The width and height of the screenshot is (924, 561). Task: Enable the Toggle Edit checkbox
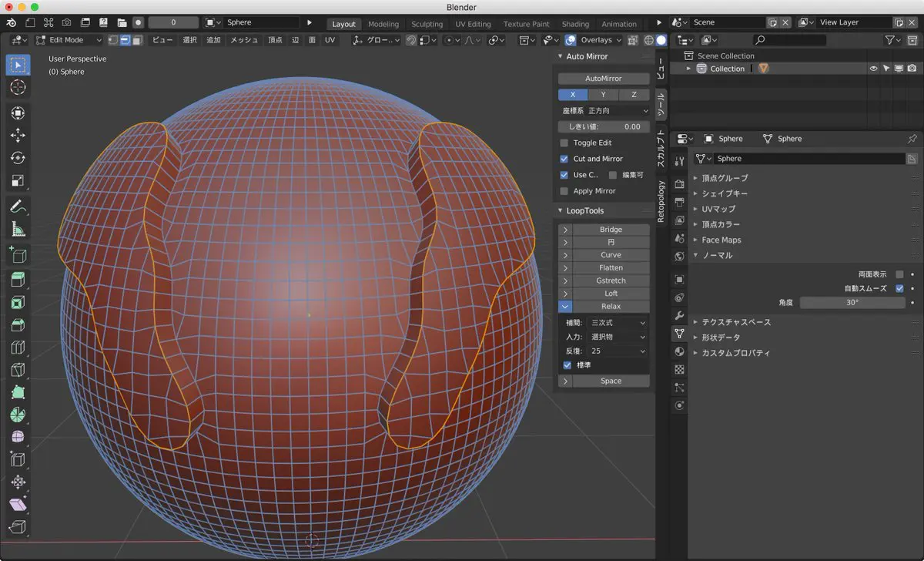[564, 143]
